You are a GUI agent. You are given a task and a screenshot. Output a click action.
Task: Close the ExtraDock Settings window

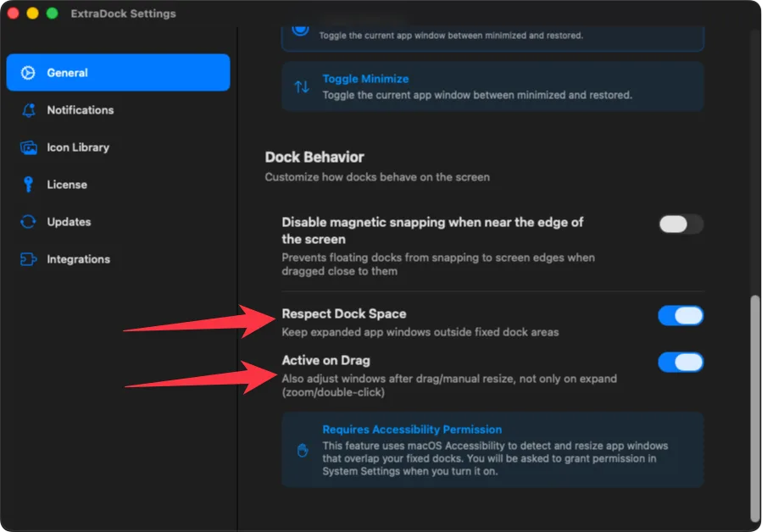tap(14, 14)
